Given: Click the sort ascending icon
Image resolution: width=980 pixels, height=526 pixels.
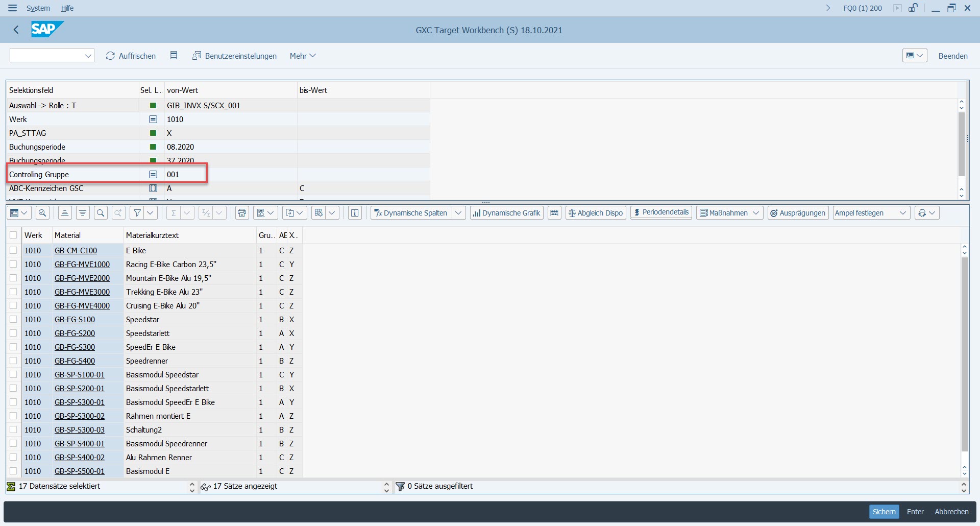Looking at the screenshot, I should tap(65, 213).
